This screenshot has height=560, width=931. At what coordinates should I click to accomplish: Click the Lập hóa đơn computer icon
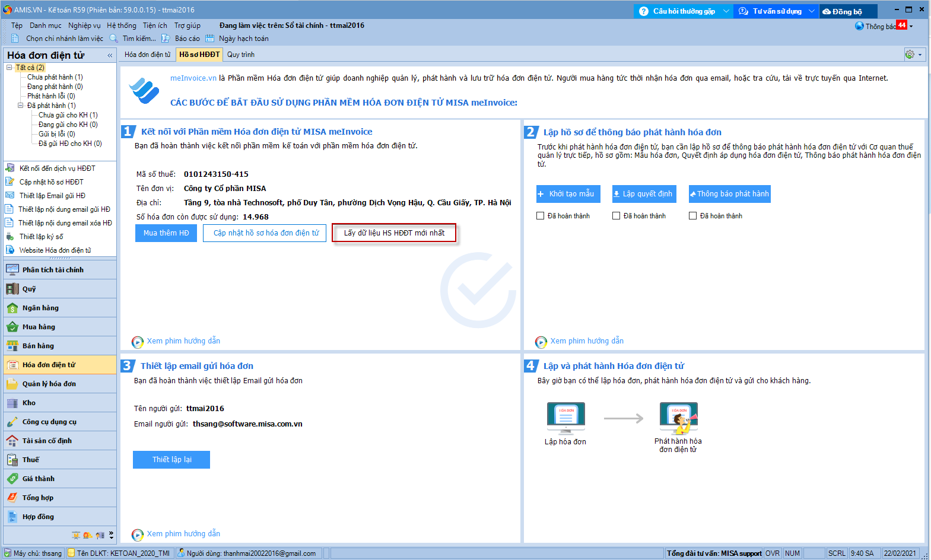click(x=565, y=418)
